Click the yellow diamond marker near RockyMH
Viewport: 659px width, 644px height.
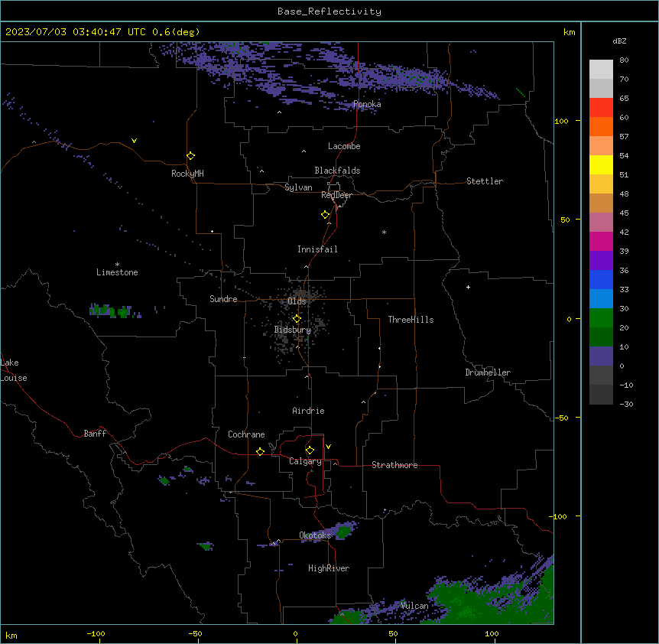190,156
